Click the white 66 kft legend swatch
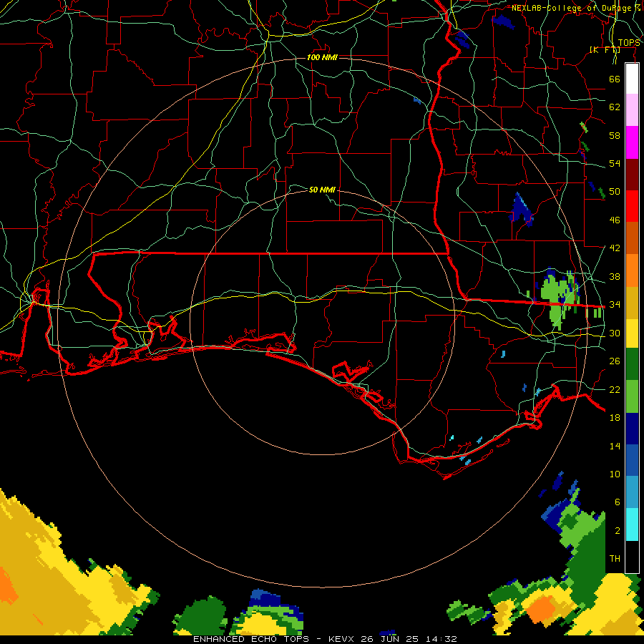The width and height of the screenshot is (644, 644). tap(632, 79)
